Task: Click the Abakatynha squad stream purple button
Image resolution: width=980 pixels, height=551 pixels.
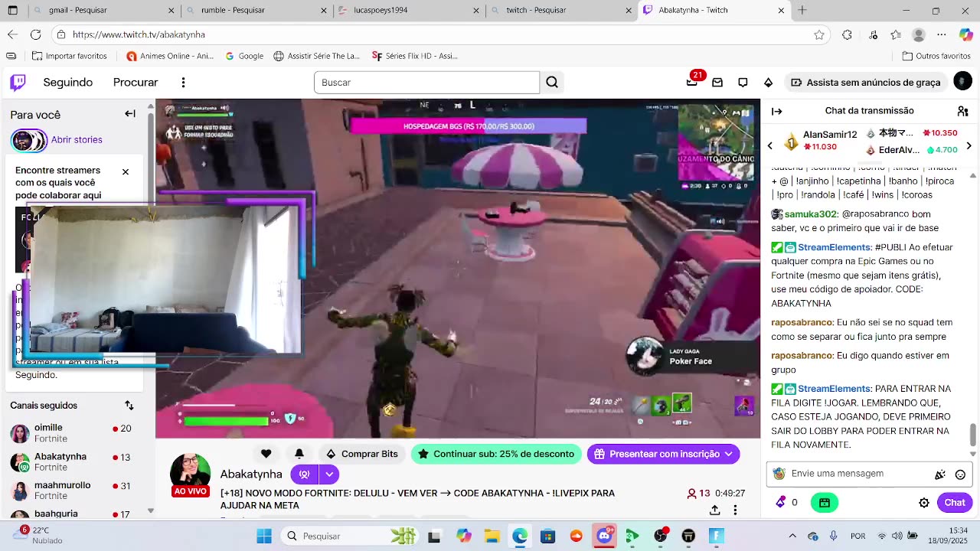Action: pos(304,474)
